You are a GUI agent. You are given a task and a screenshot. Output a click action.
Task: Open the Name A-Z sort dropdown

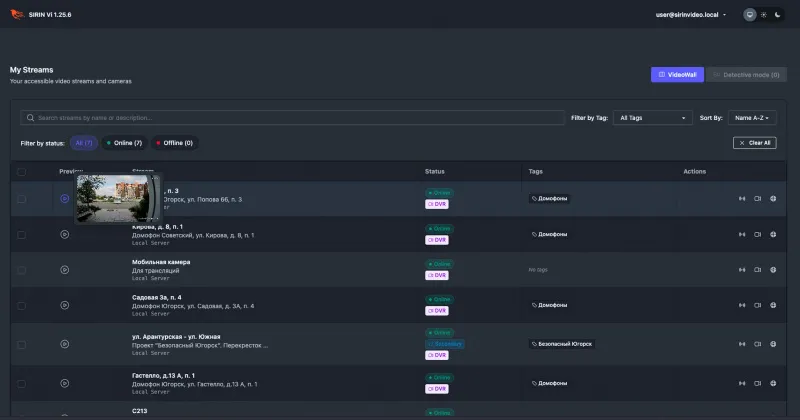pos(752,118)
